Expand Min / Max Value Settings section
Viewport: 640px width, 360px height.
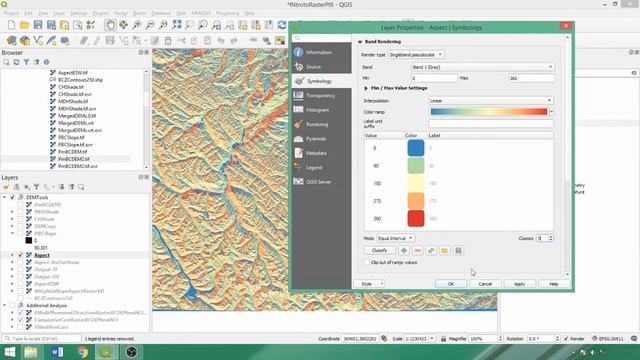point(366,88)
